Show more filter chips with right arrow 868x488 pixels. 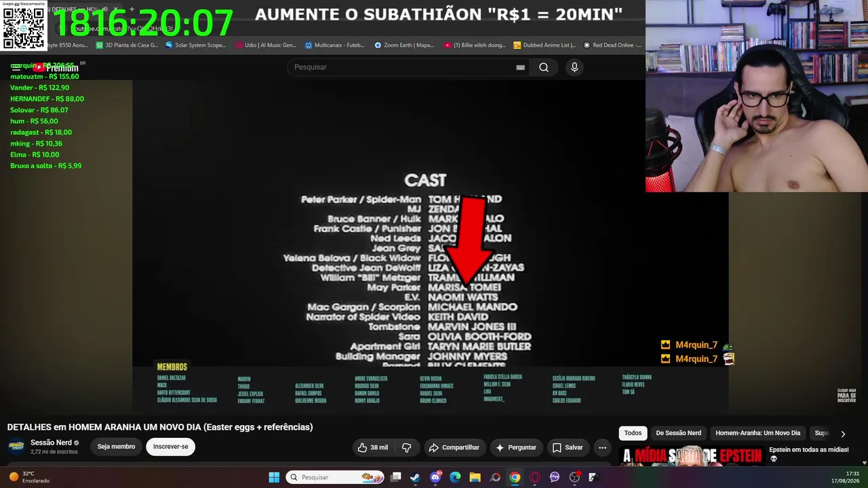point(843,434)
